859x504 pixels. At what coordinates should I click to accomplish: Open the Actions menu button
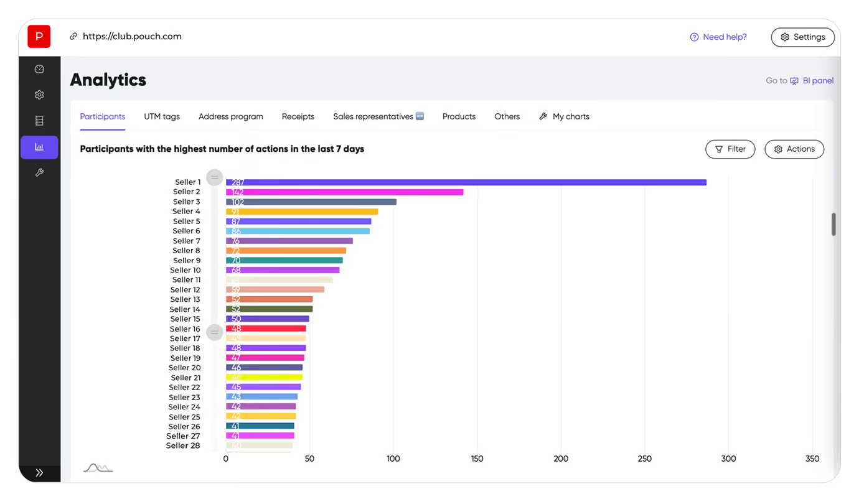pyautogui.click(x=794, y=149)
